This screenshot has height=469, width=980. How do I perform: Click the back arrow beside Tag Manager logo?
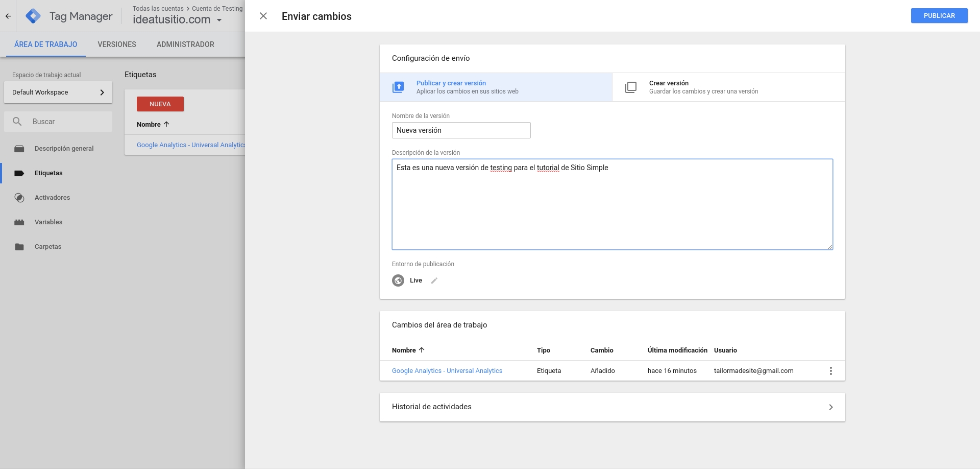[x=8, y=16]
